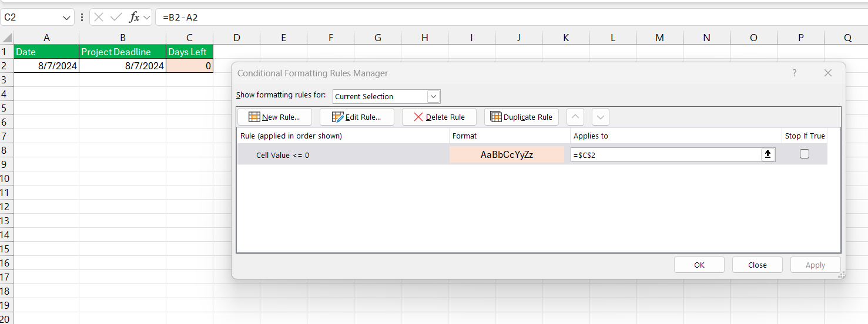Click OK in the rules manager
Image resolution: width=868 pixels, height=324 pixels.
pyautogui.click(x=699, y=265)
